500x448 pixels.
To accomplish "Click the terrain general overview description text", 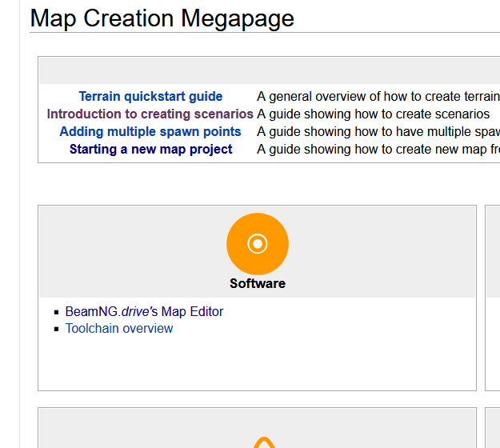I will [376, 97].
